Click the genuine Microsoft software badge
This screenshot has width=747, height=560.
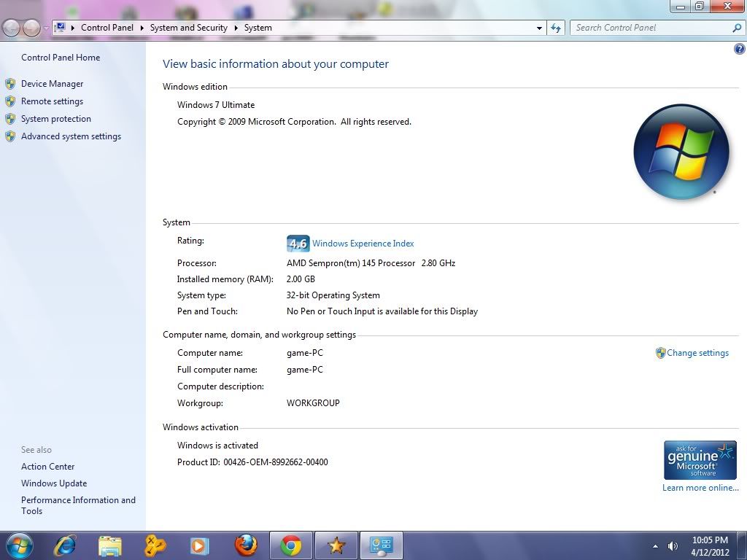click(700, 460)
